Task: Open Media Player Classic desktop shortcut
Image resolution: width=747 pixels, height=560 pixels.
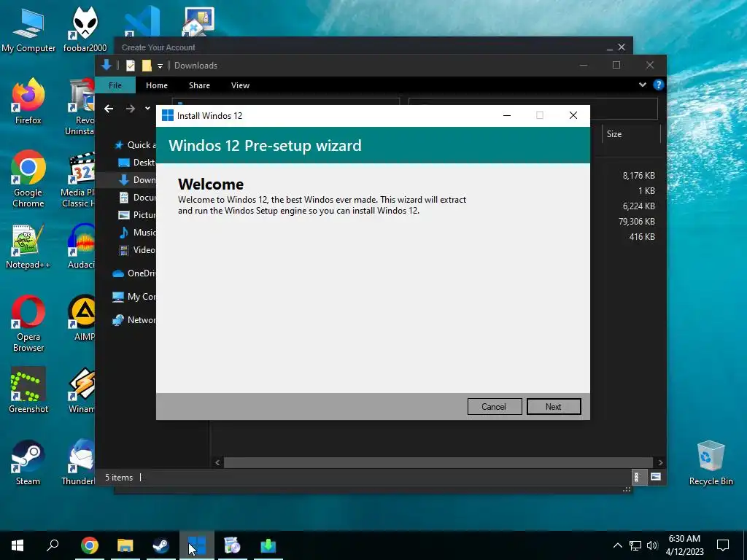Action: point(79,179)
